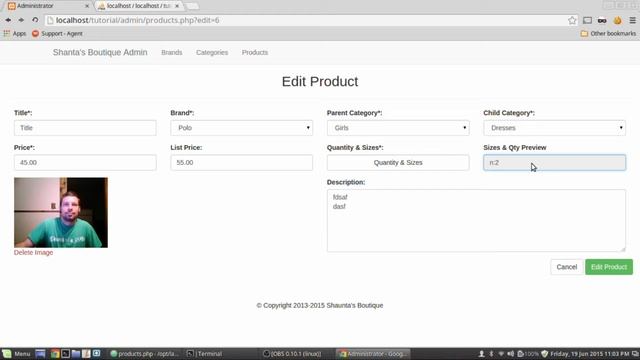Open the Support - Agent bookmark
This screenshot has height=360, width=640.
tap(57, 33)
